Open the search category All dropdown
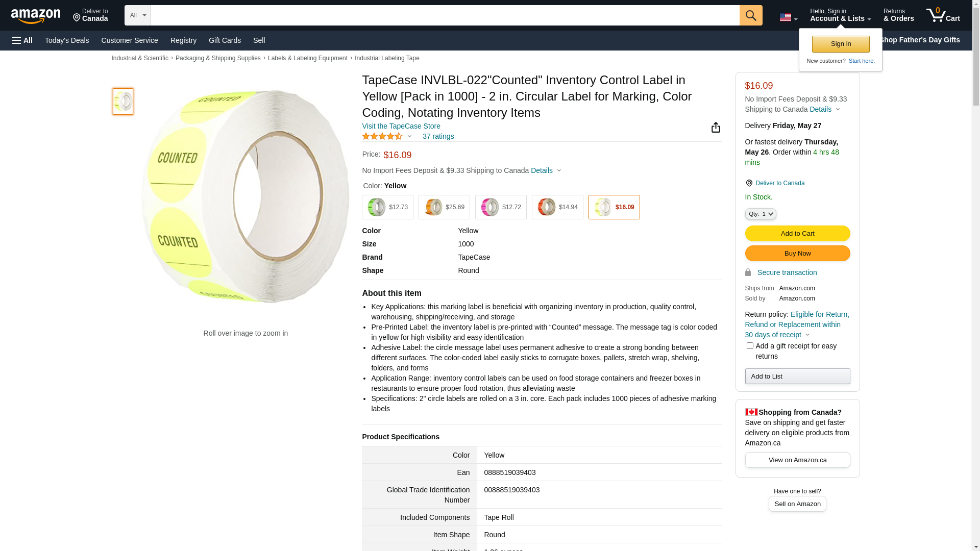The height and width of the screenshot is (551, 980). [138, 15]
